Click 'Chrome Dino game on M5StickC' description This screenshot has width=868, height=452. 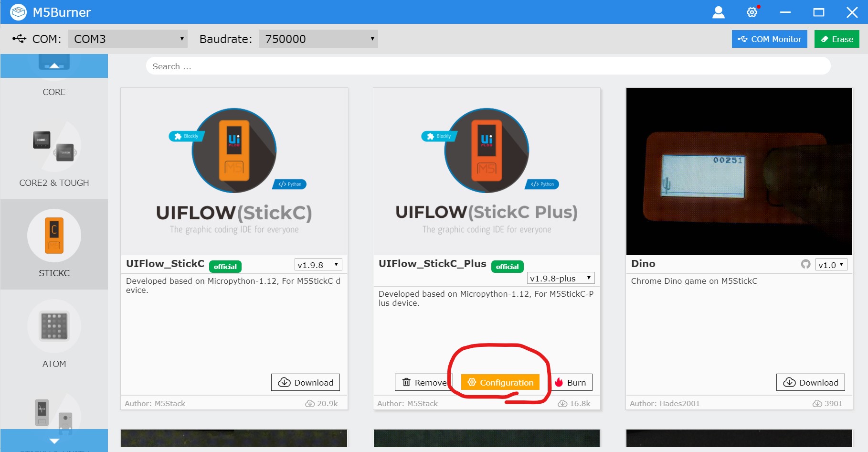694,281
